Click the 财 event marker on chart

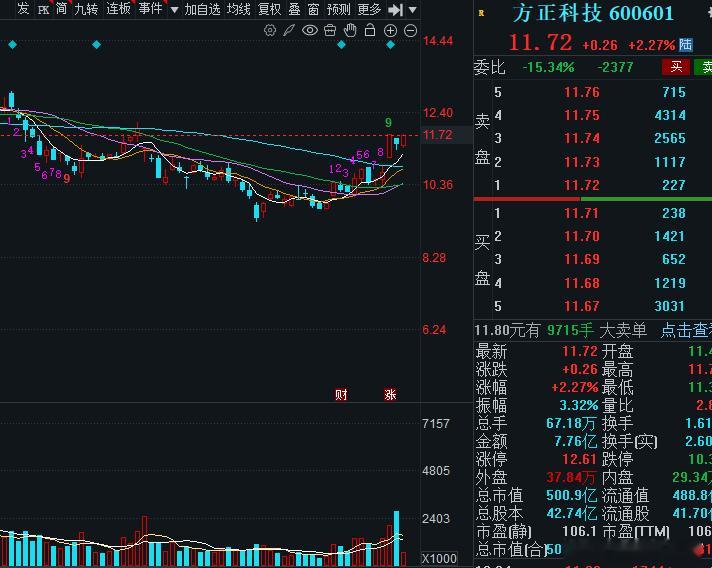click(x=341, y=394)
